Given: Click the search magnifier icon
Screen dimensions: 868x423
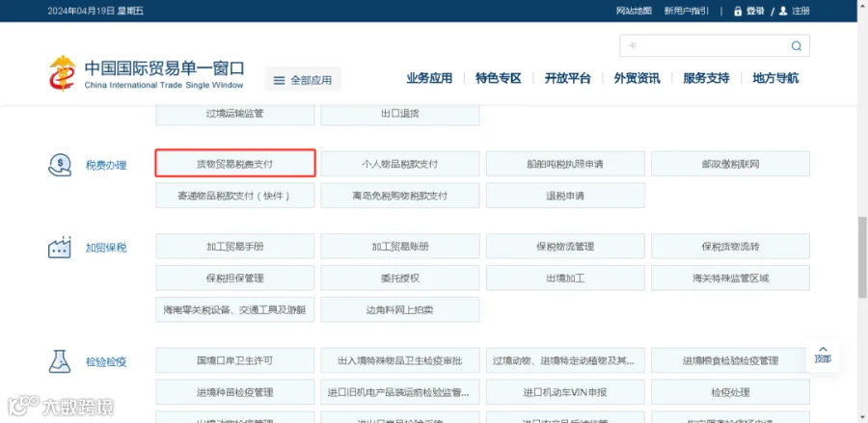Looking at the screenshot, I should tap(796, 46).
